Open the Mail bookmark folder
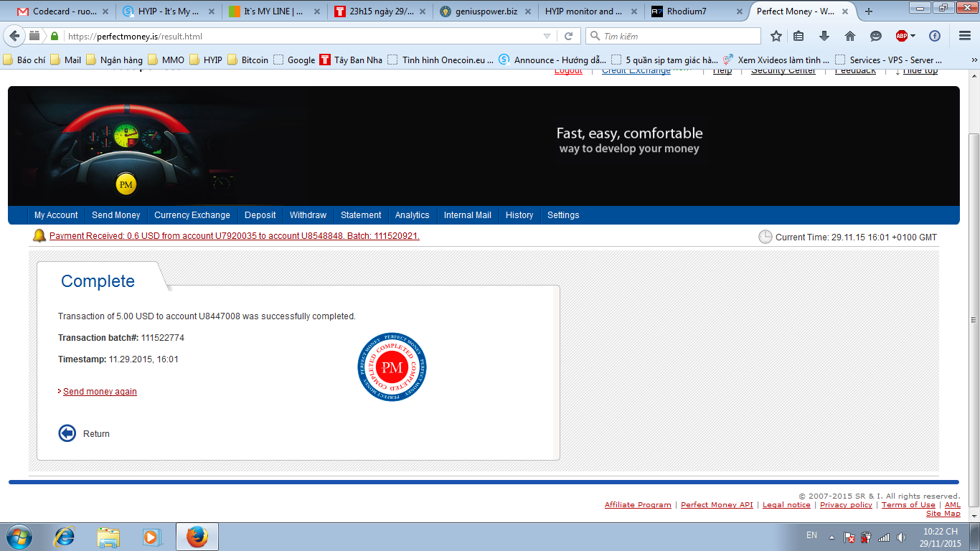Image resolution: width=980 pixels, height=551 pixels. [x=66, y=60]
